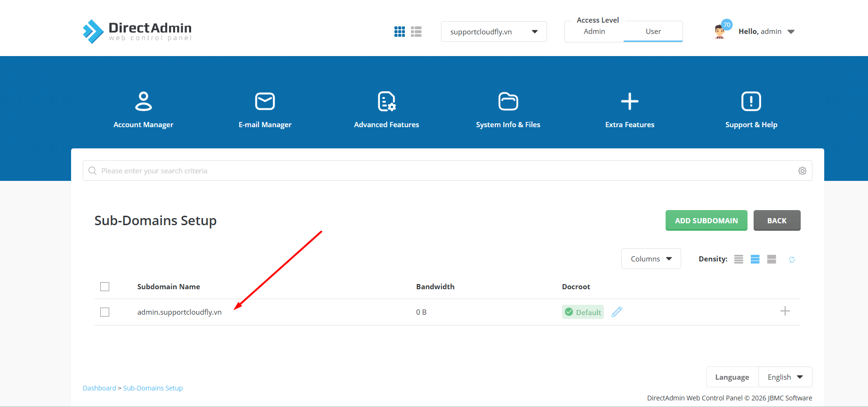Switch to grid layout view icon

coord(399,32)
